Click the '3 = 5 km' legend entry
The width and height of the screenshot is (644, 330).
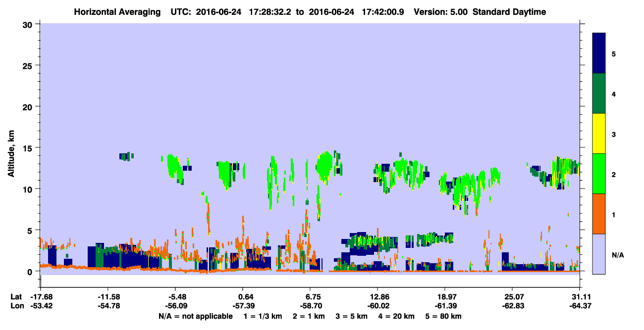pyautogui.click(x=352, y=316)
